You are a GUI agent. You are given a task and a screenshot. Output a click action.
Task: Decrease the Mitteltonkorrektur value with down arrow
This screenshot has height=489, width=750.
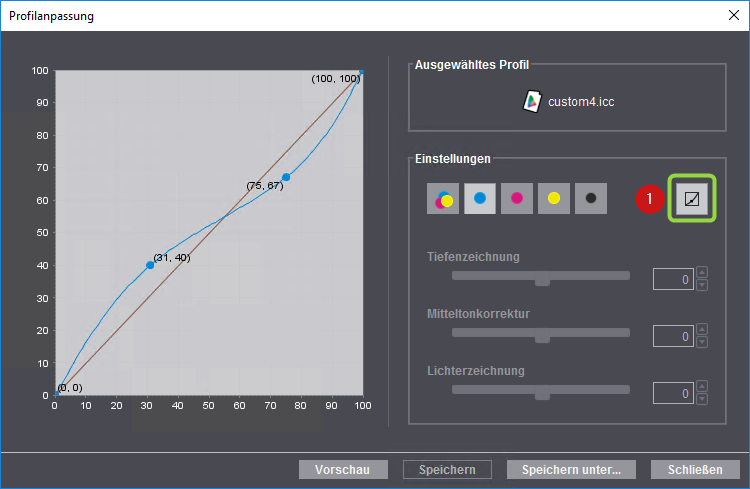coord(702,343)
